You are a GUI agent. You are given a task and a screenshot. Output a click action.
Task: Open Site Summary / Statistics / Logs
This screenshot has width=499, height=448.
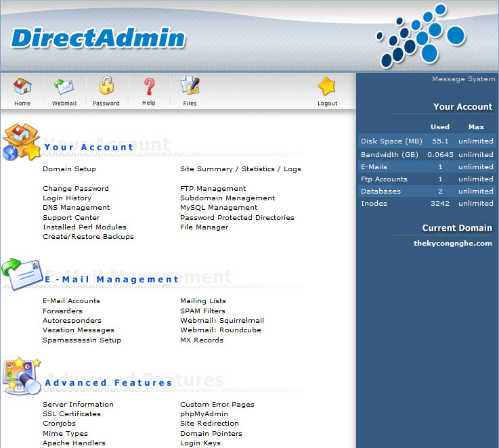click(x=240, y=169)
